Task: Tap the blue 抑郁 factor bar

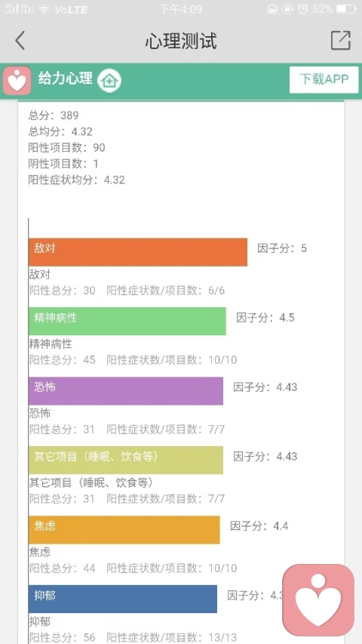Action: (123, 599)
